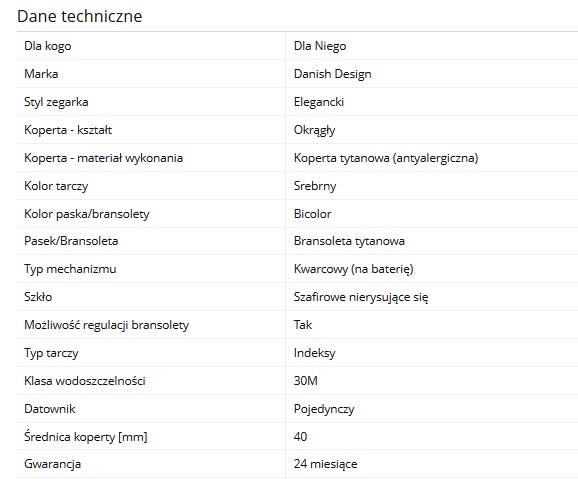This screenshot has width=578, height=479.
Task: Click the 'Możliwość regulacji bransolety' label
Action: [x=107, y=325]
